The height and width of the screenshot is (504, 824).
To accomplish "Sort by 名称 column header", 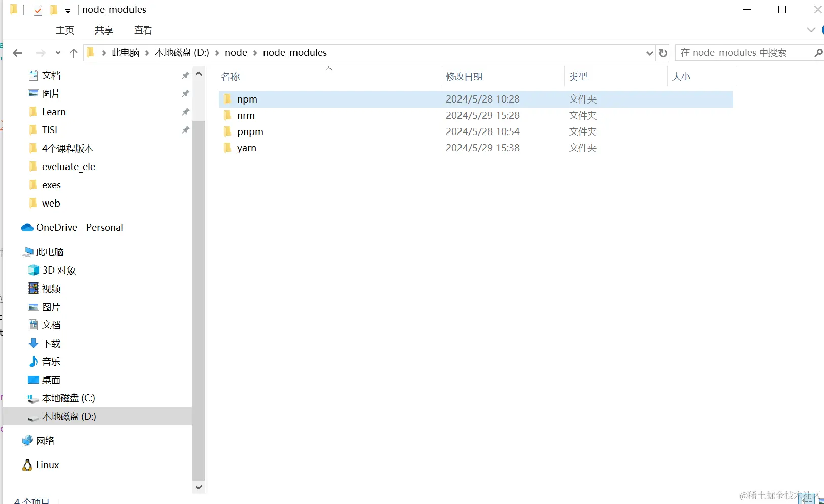I will tap(230, 77).
